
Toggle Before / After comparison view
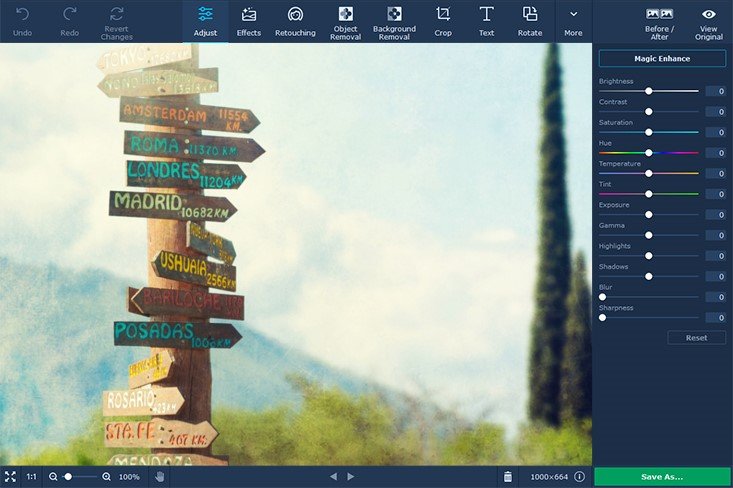click(659, 23)
